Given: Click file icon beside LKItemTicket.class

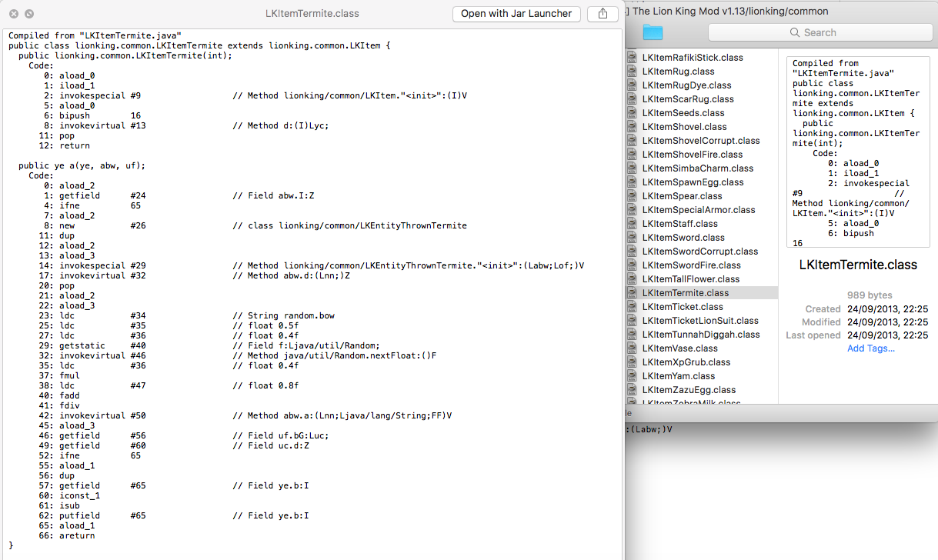Looking at the screenshot, I should pyautogui.click(x=632, y=307).
